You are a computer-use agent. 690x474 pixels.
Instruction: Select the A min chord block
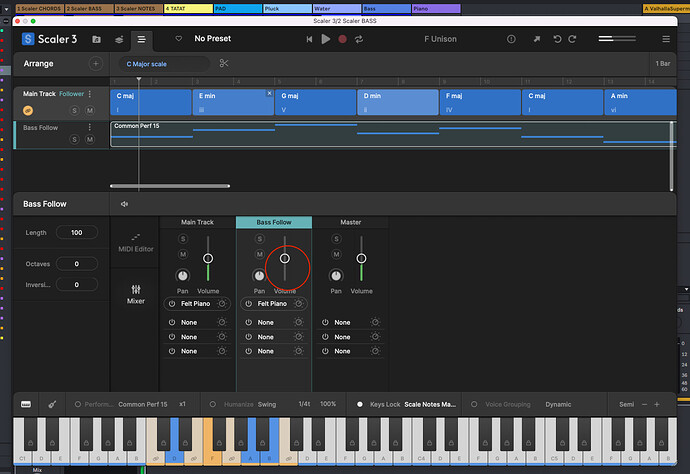tap(640, 102)
